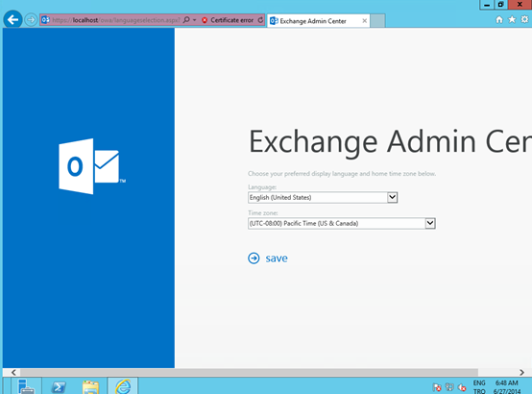Open a new blank tab
The height and width of the screenshot is (394, 532).
tap(377, 21)
